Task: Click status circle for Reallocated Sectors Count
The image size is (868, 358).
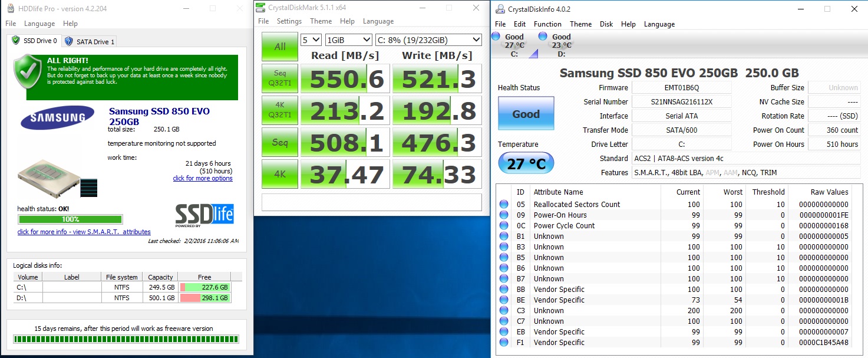Action: click(x=504, y=205)
